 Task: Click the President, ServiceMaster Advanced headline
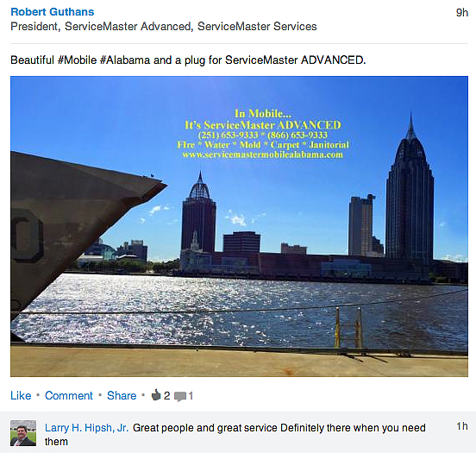click(x=164, y=27)
